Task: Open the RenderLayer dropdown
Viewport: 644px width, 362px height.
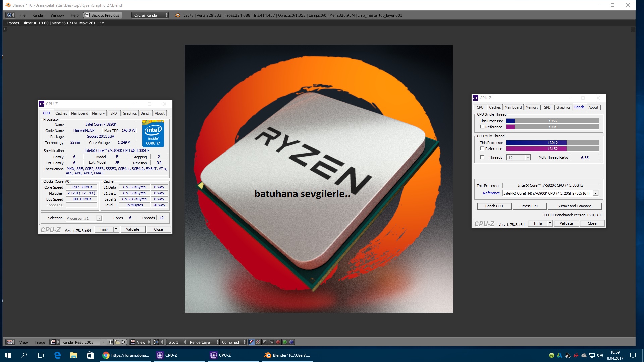Action: (x=204, y=342)
